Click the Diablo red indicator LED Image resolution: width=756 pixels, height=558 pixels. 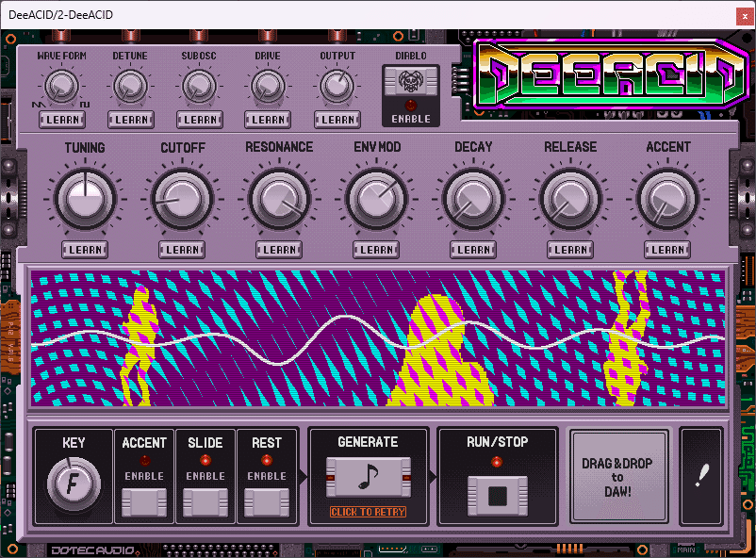tap(410, 106)
